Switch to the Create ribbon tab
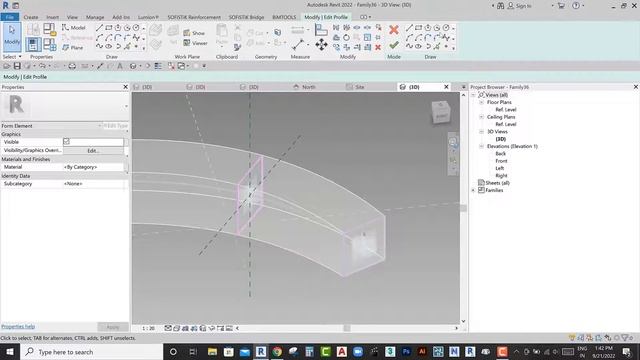The width and height of the screenshot is (640, 360). click(x=31, y=17)
